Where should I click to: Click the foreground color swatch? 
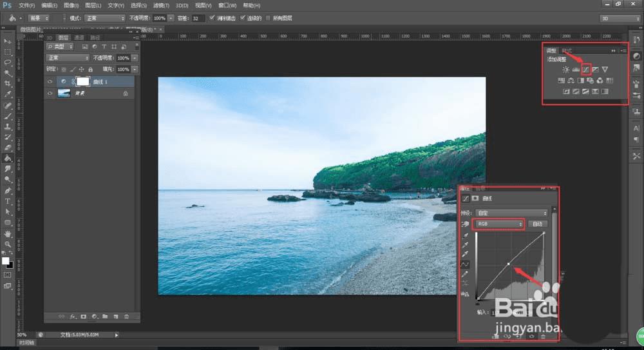tap(5, 261)
